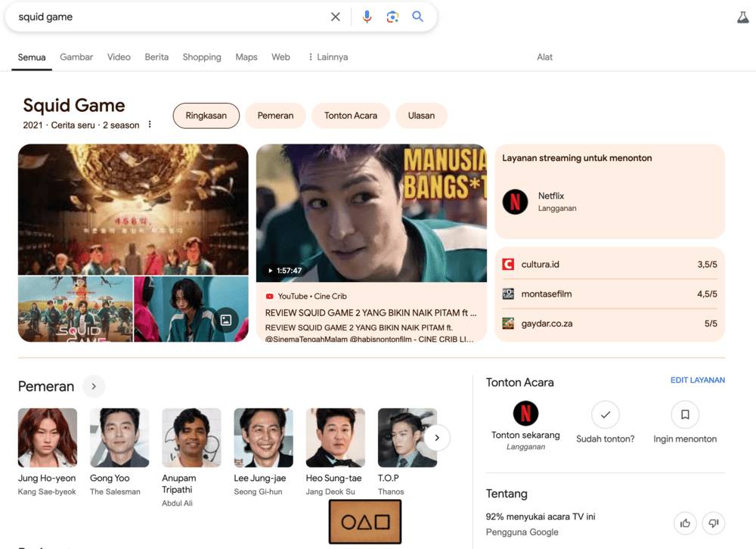The height and width of the screenshot is (549, 756).
Task: Open Heo Sung-tae cast photo
Action: 336,438
